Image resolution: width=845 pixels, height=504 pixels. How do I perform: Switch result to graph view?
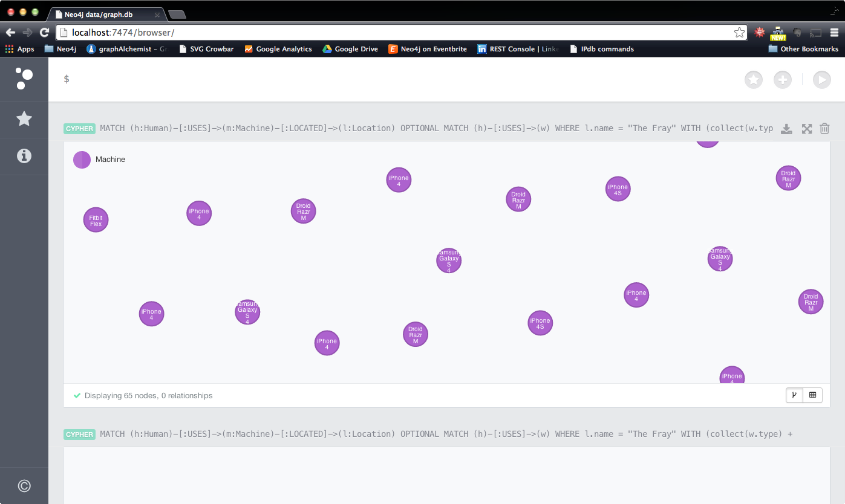coord(794,395)
